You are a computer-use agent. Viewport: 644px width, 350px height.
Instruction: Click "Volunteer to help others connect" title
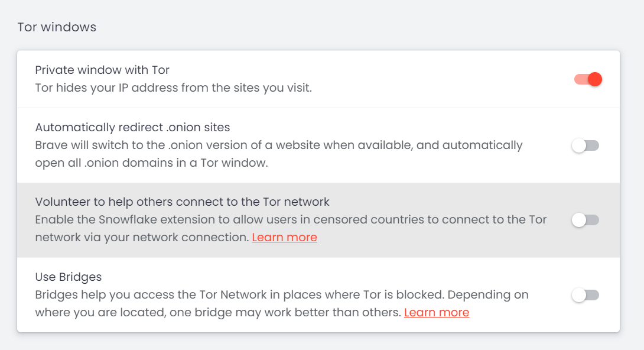(182, 202)
